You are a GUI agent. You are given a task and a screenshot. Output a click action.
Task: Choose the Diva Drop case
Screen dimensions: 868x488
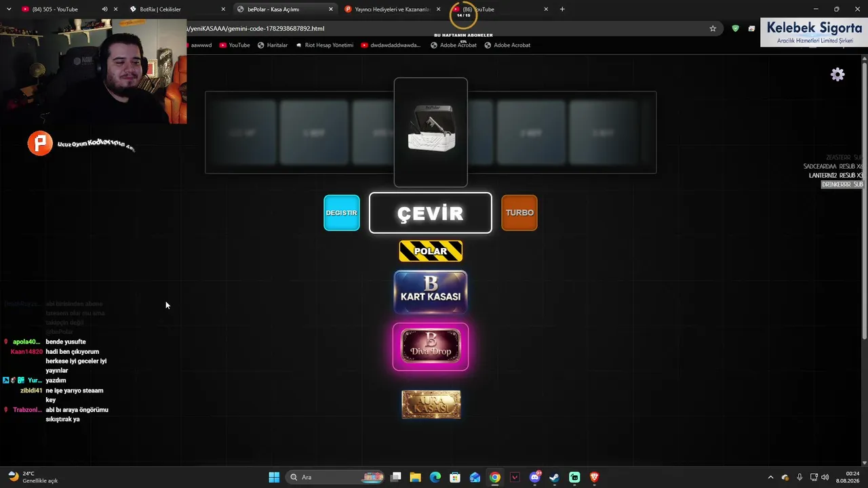pos(431,347)
